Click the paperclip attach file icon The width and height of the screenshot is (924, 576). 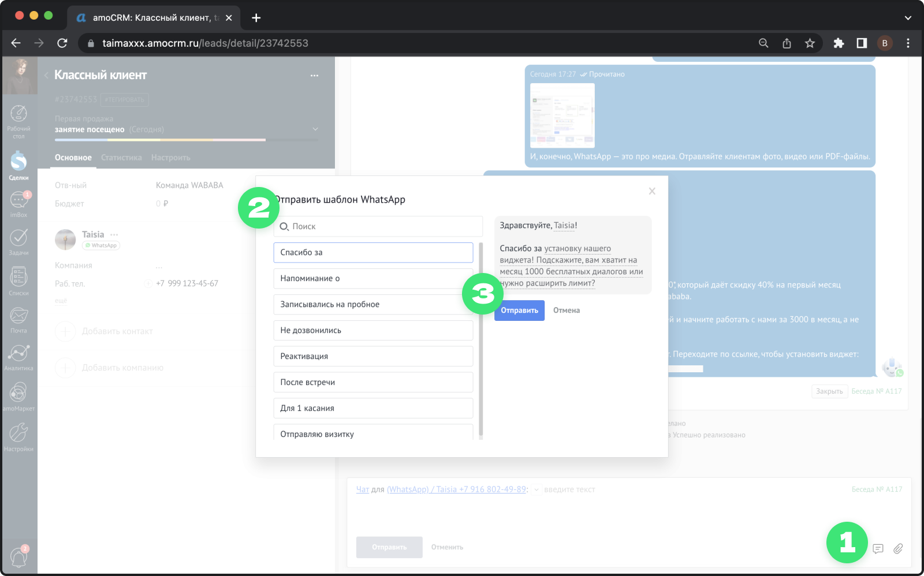coord(898,549)
